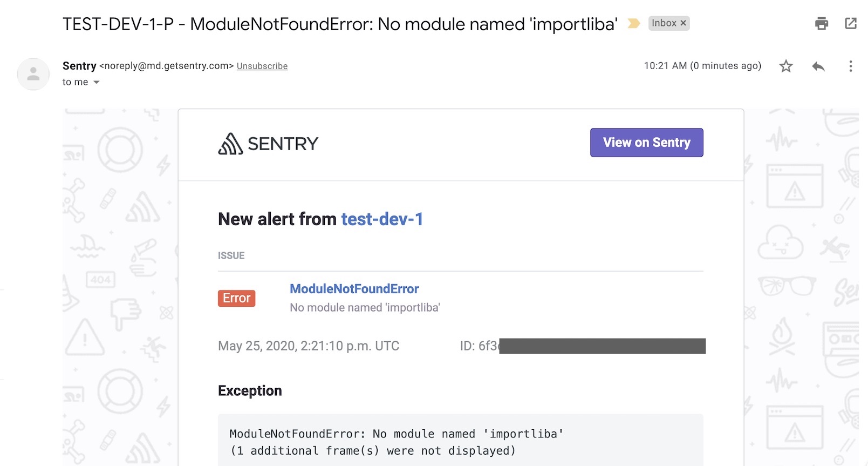This screenshot has width=868, height=466.
Task: Click the Sentry logo in the email
Action: pos(268,144)
